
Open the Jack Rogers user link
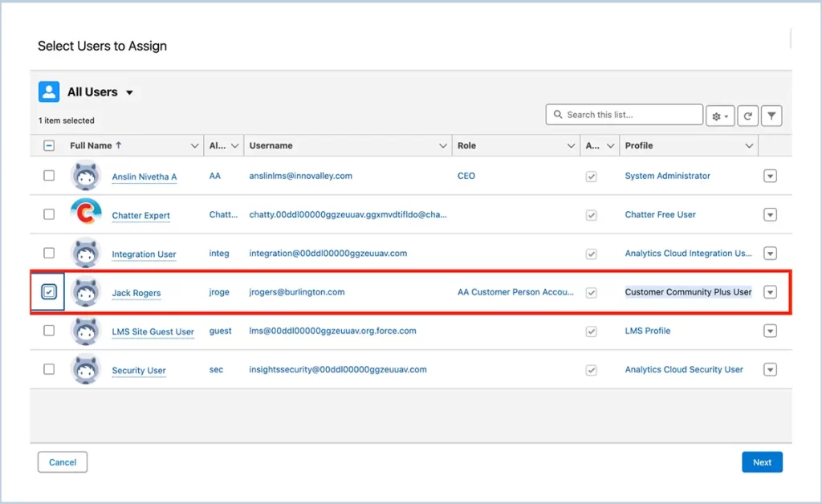click(136, 293)
